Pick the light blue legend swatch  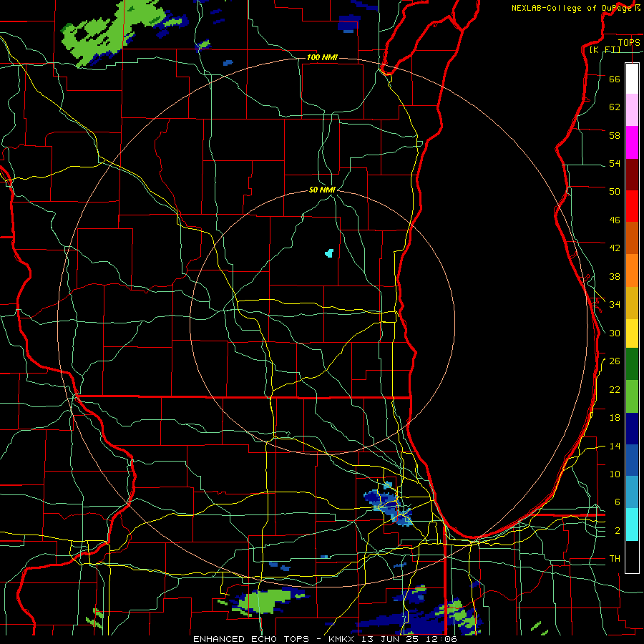pos(632,492)
